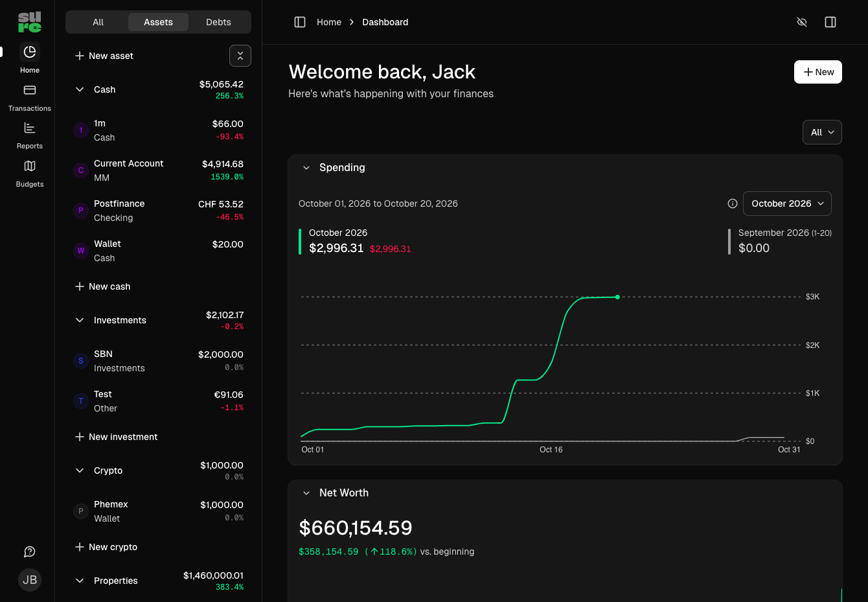Switch to the Assets tab
Viewport: 868px width, 602px height.
158,22
